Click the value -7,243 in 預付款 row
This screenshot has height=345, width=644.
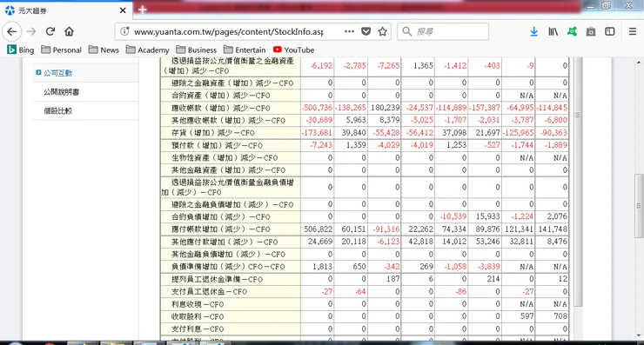[x=322, y=145]
